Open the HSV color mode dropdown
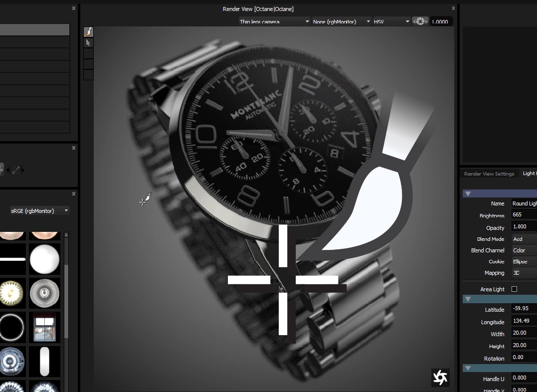Image resolution: width=537 pixels, height=392 pixels. tap(392, 21)
